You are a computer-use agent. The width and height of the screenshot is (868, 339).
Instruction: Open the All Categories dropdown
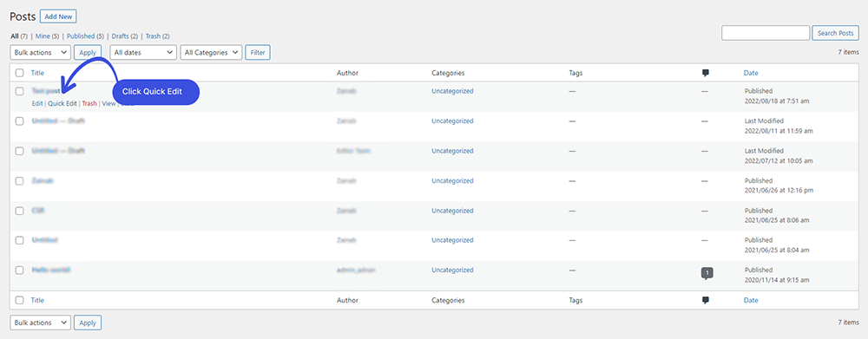coord(212,53)
